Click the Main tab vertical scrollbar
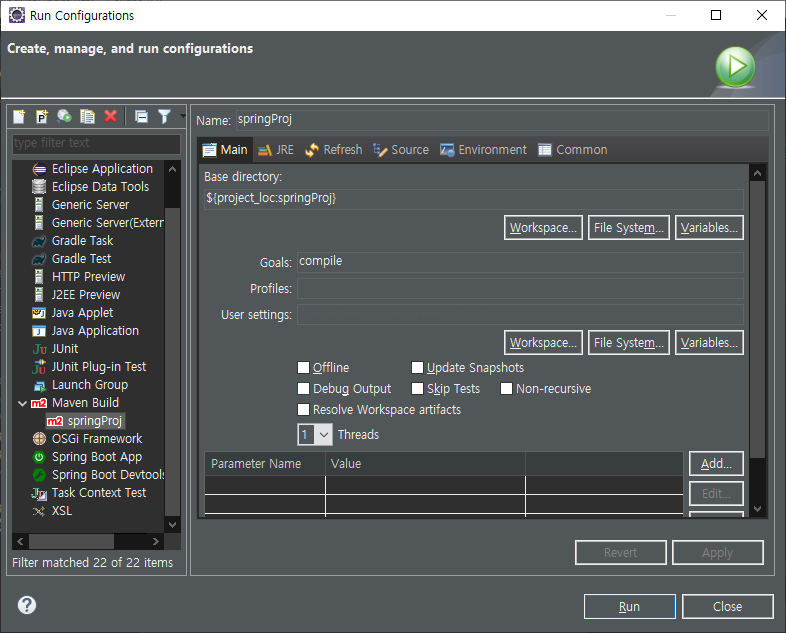 [757, 341]
